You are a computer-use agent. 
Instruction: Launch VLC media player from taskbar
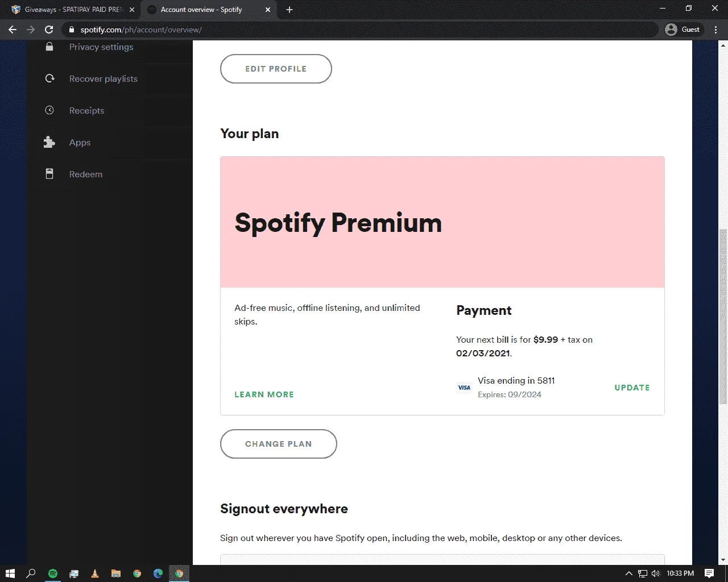(x=95, y=573)
